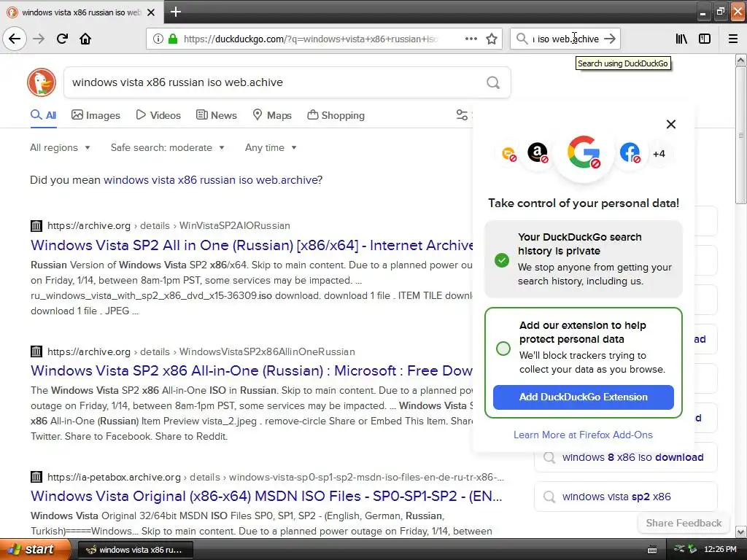747x560 pixels.
Task: Switch to the Videos tab
Action: point(158,115)
